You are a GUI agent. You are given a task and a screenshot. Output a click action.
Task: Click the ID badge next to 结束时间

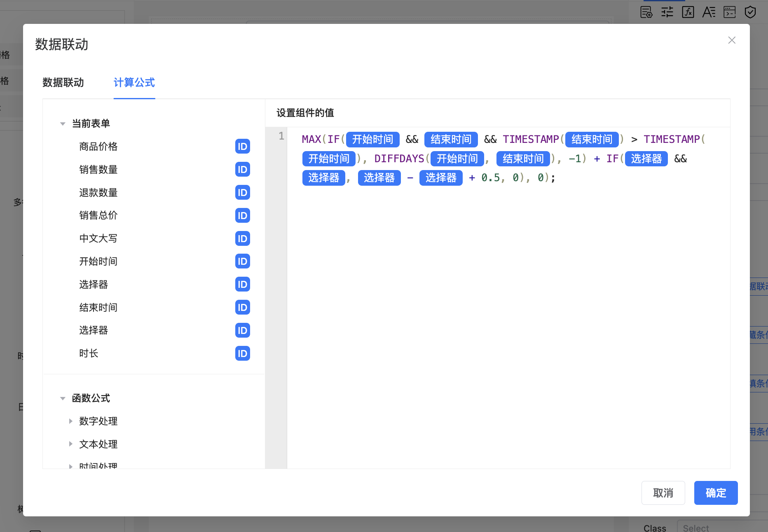[242, 308]
